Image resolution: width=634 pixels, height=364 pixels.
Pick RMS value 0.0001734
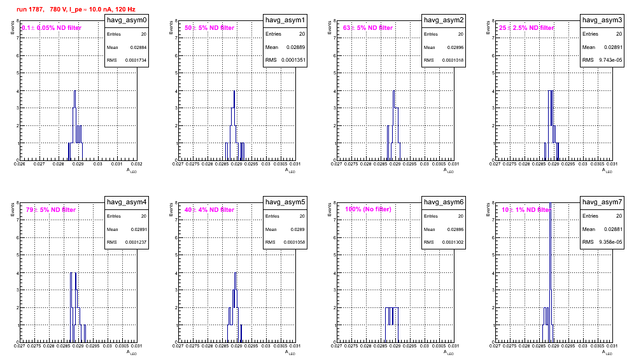(136, 60)
